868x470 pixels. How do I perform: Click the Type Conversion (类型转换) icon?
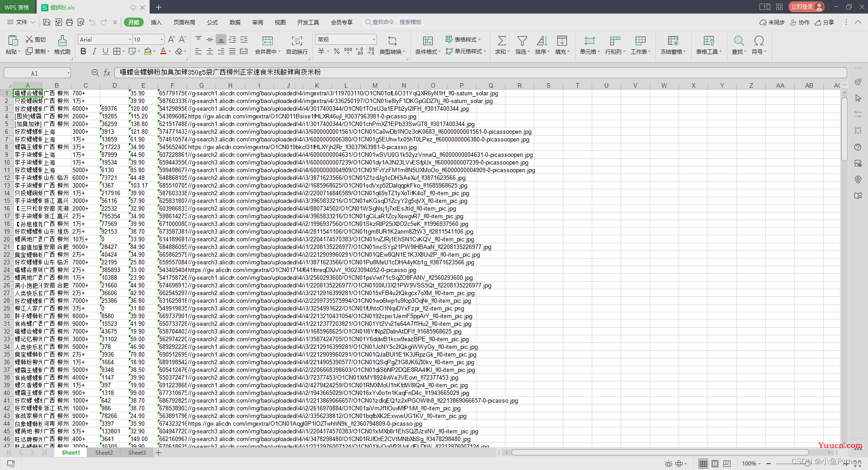click(x=392, y=41)
